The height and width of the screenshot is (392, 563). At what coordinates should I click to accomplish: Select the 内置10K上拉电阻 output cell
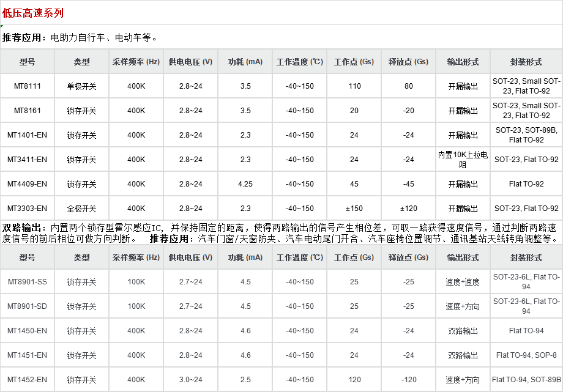463,160
